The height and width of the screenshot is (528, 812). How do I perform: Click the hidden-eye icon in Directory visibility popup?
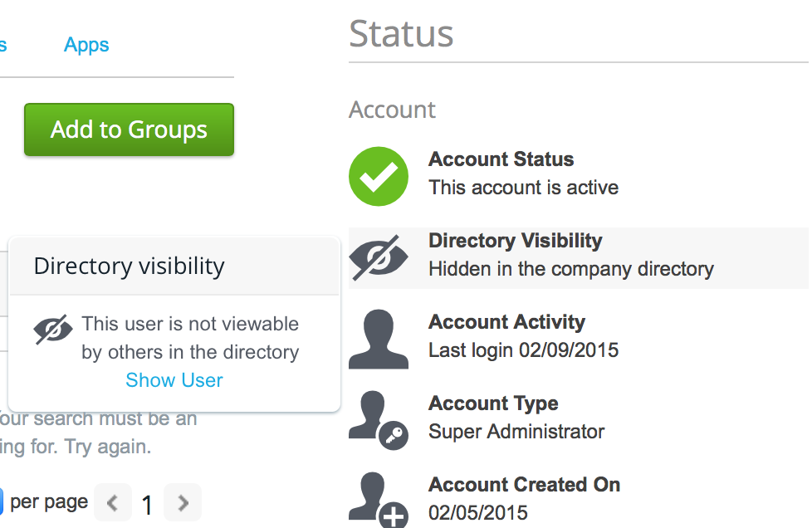(x=53, y=330)
